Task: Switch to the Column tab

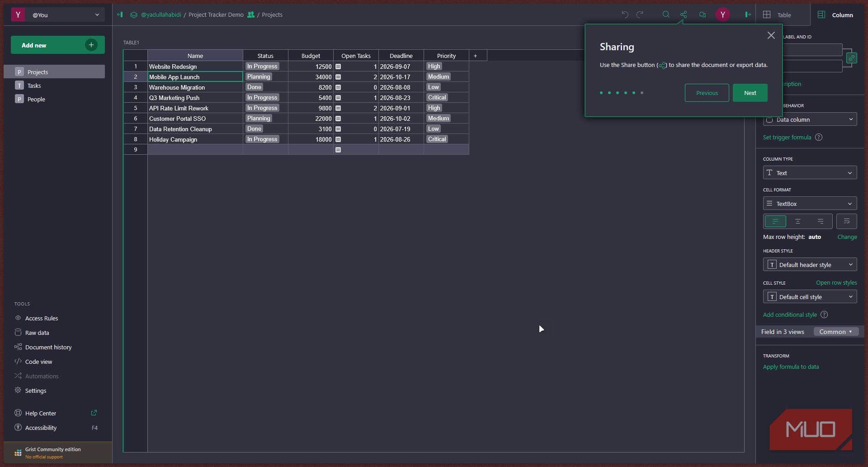Action: pos(836,15)
